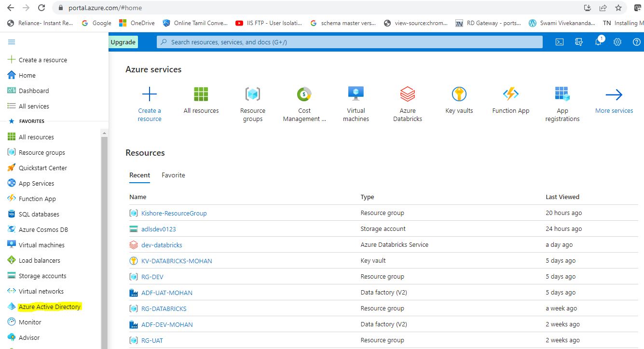Select the Recent resources tab
644x349 pixels.
[139, 175]
